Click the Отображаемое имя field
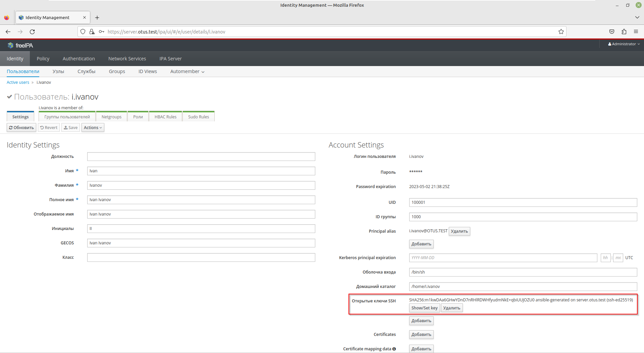644x353 pixels. pyautogui.click(x=201, y=214)
